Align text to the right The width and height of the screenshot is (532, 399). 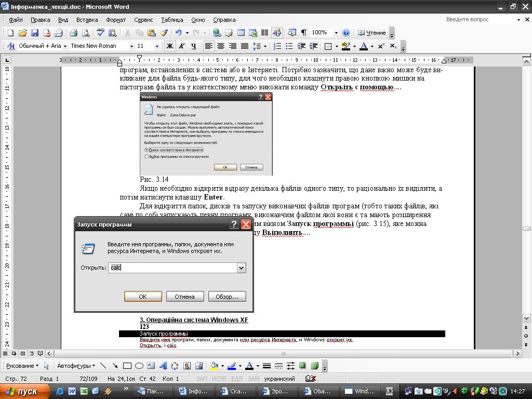click(233, 46)
